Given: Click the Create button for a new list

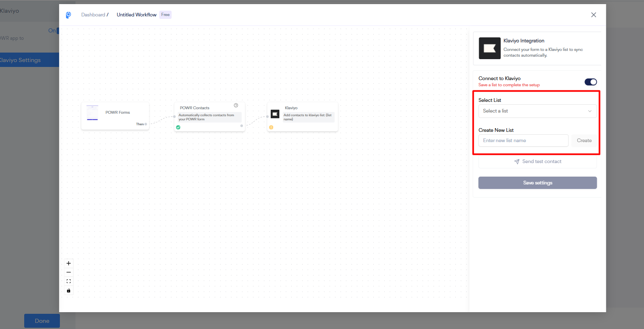Looking at the screenshot, I should coord(584,140).
